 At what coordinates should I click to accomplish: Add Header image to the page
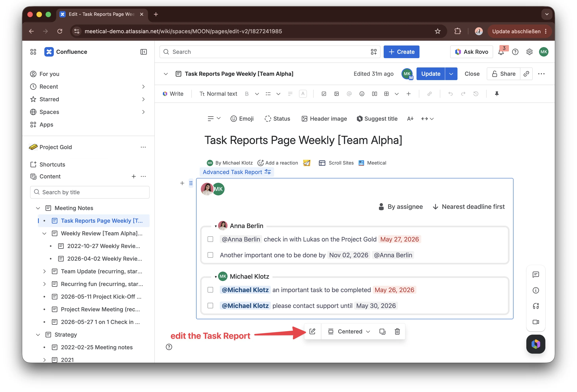pyautogui.click(x=324, y=119)
